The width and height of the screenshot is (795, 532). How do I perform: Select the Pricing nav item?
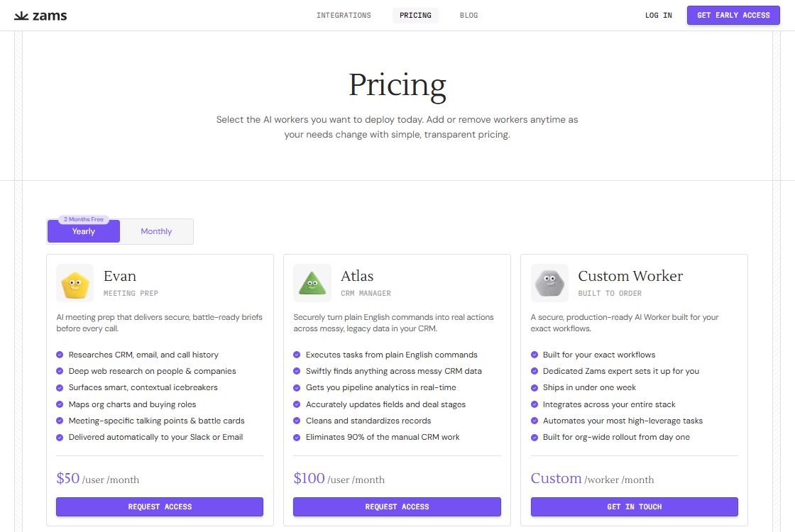(x=415, y=16)
